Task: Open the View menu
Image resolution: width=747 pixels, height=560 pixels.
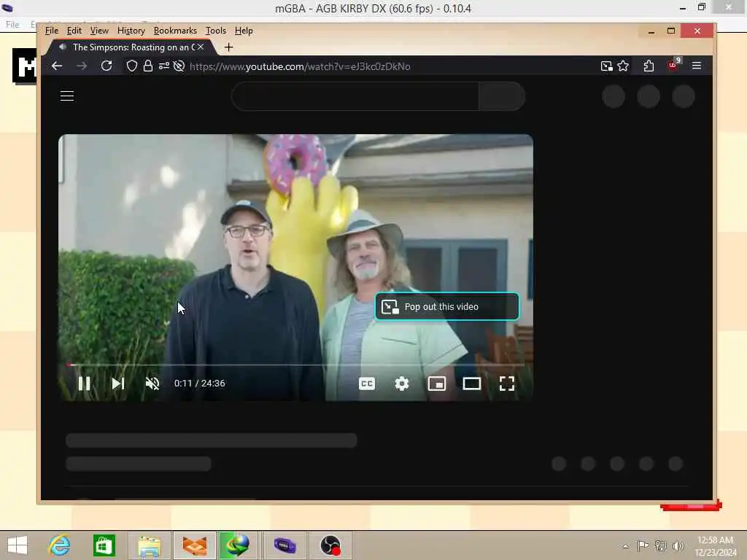Action: pos(99,31)
